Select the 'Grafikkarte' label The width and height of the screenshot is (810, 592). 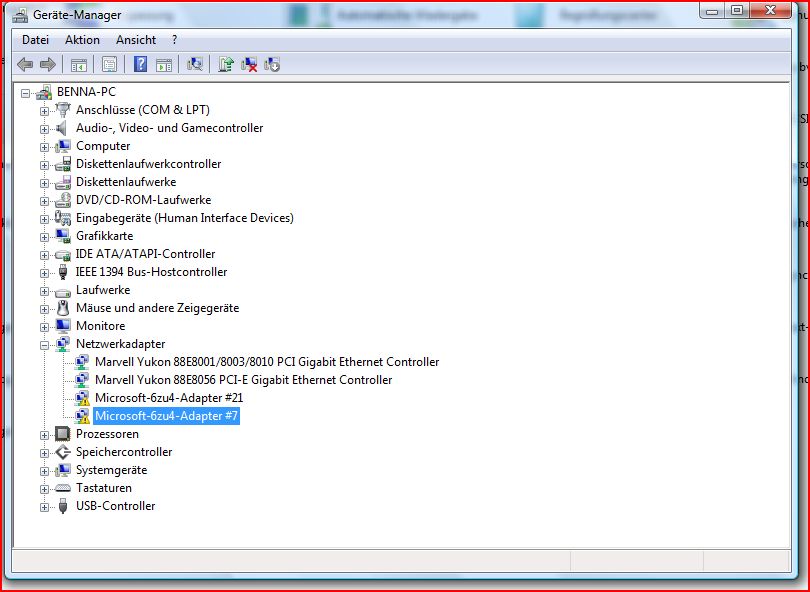[x=104, y=236]
